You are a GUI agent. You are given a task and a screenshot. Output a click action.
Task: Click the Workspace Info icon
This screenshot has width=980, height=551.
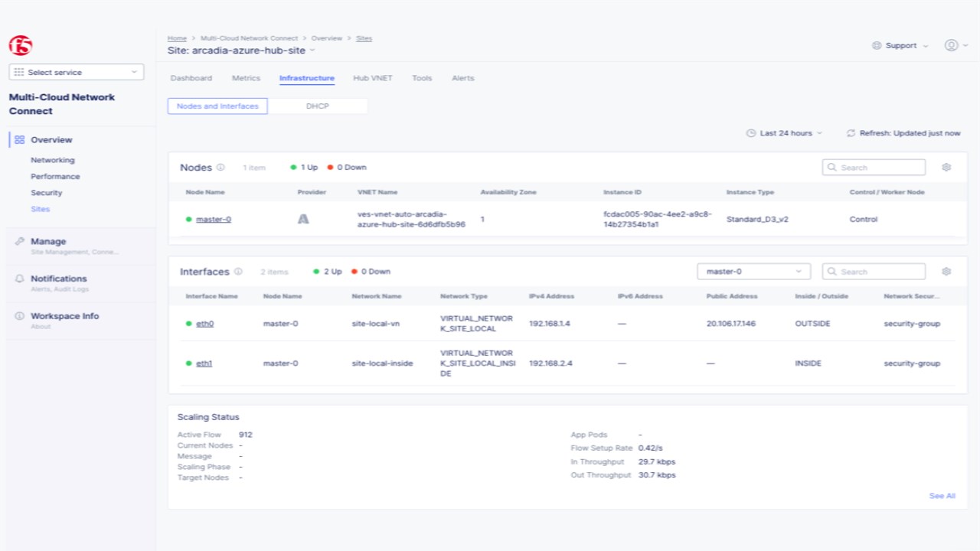tap(20, 316)
